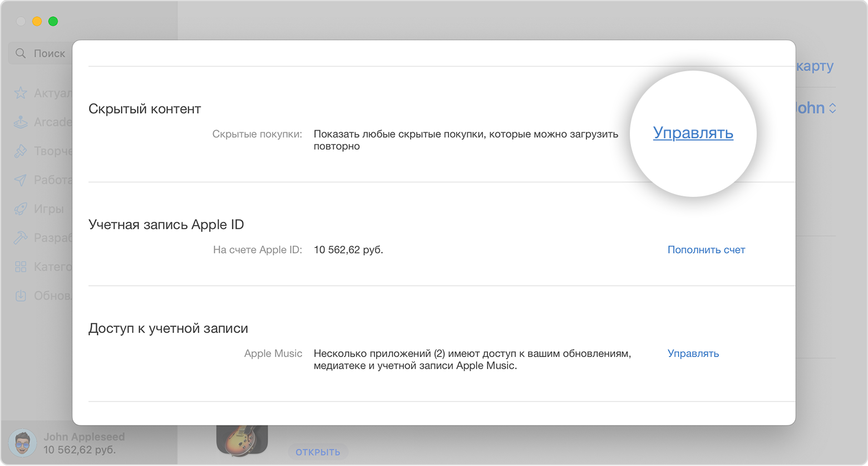868x466 pixels.
Task: Open the Work paper-plane icon in sidebar
Action: coord(21,180)
